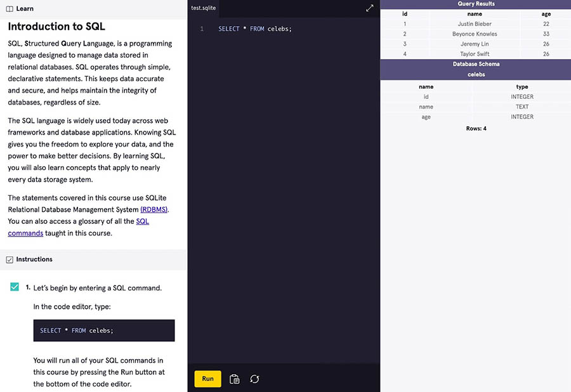Click the example code snippet in instructions
571x392 pixels.
[103, 330]
